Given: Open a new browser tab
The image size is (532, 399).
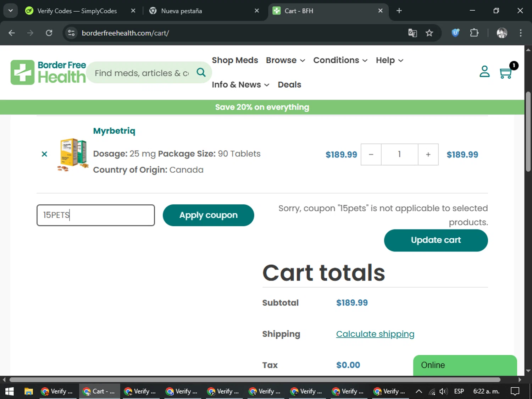Looking at the screenshot, I should 399,11.
